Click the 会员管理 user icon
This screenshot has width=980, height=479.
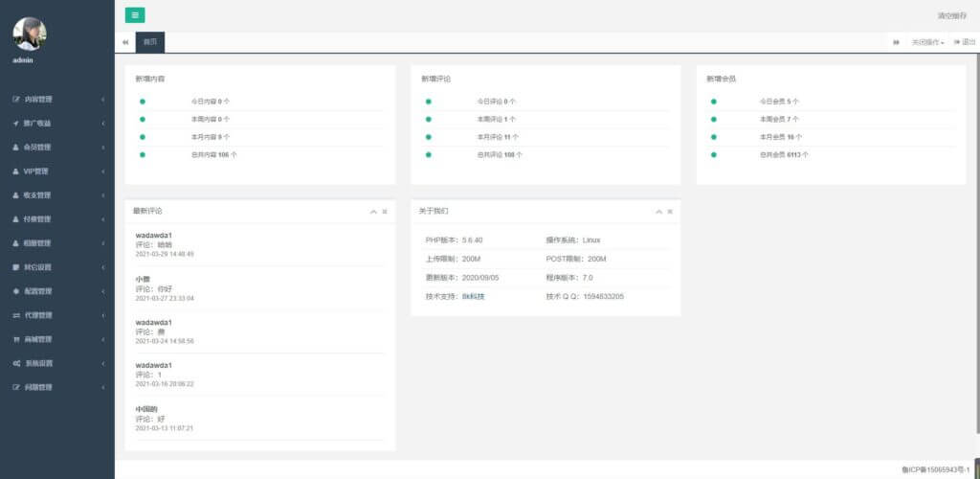tap(15, 148)
